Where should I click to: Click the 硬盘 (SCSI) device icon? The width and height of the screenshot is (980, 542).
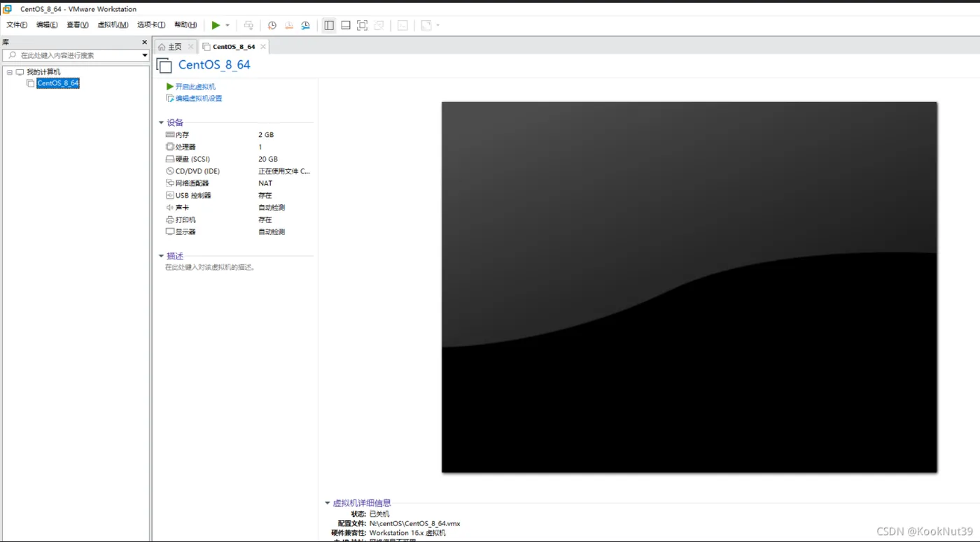[x=170, y=159]
